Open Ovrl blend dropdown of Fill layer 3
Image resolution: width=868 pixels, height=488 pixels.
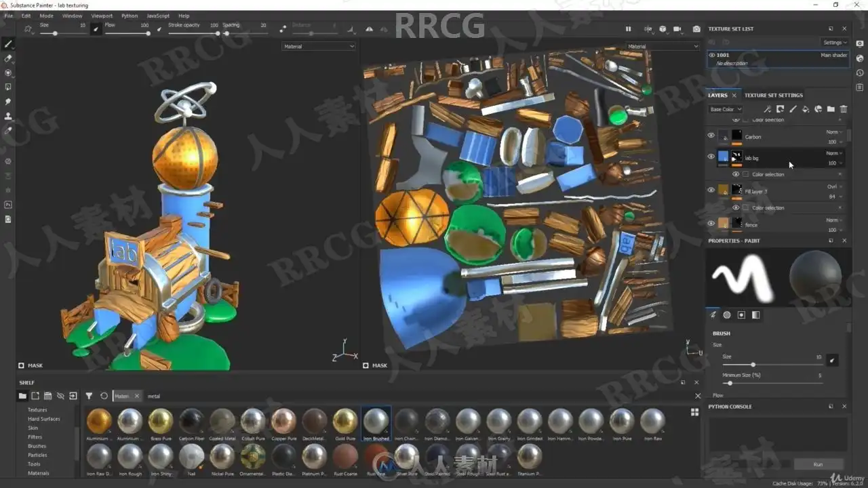[x=834, y=186]
